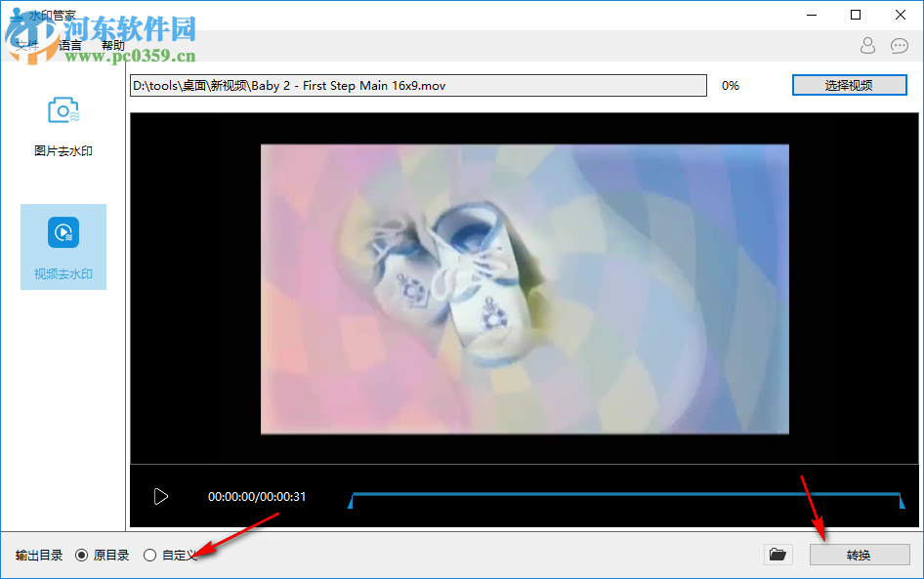Click the right trim marker on timeline

click(902, 502)
